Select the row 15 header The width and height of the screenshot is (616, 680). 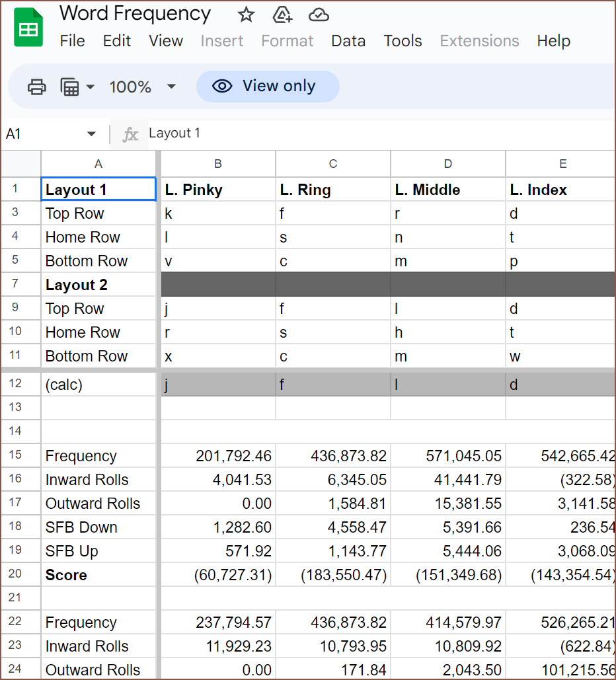(x=16, y=456)
